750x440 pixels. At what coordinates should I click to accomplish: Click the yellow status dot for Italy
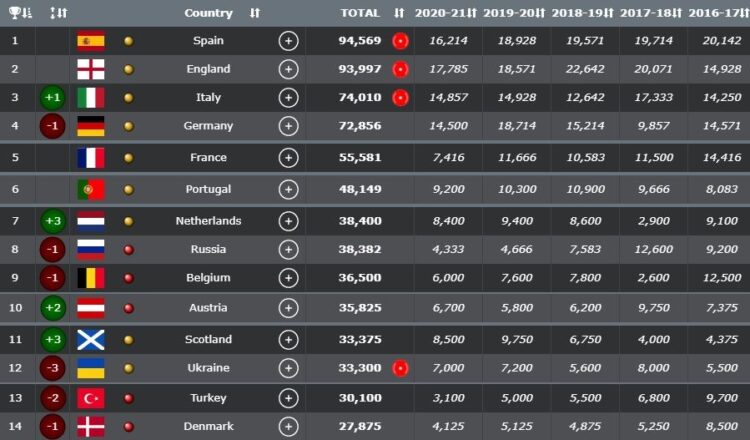coord(128,98)
